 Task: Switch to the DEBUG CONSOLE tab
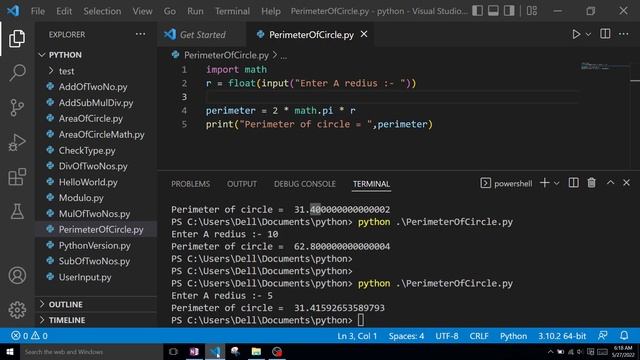305,184
